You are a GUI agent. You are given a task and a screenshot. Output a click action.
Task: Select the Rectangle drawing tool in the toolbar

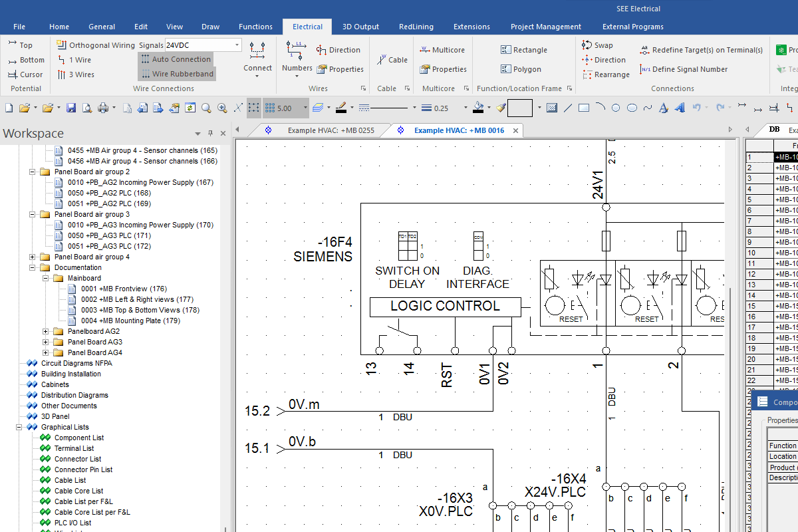tap(585, 107)
